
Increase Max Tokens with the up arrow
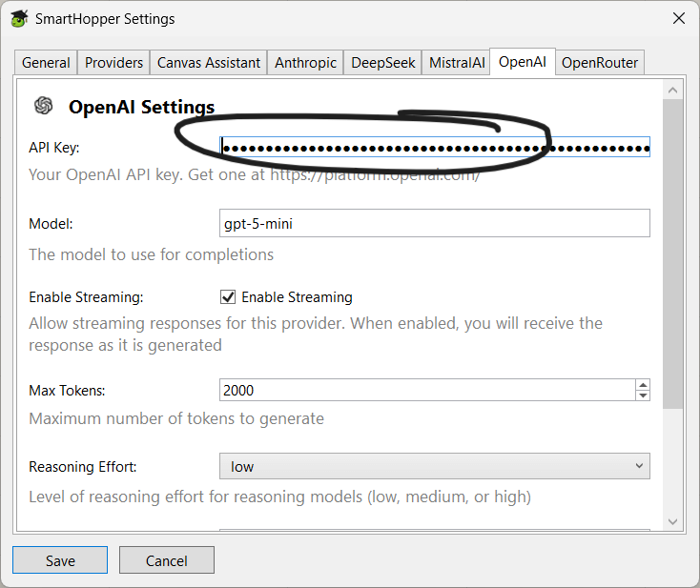(643, 385)
